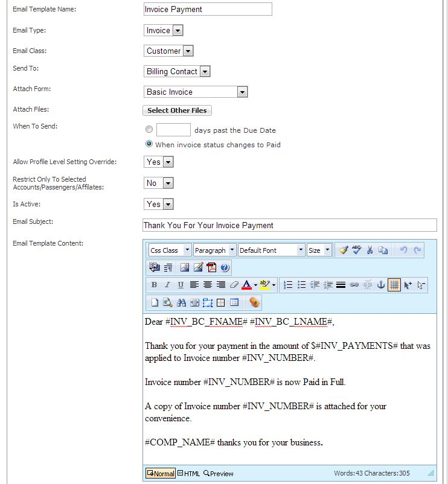
Task: Select 'When invoice status changes to Paid' option
Action: [149, 145]
